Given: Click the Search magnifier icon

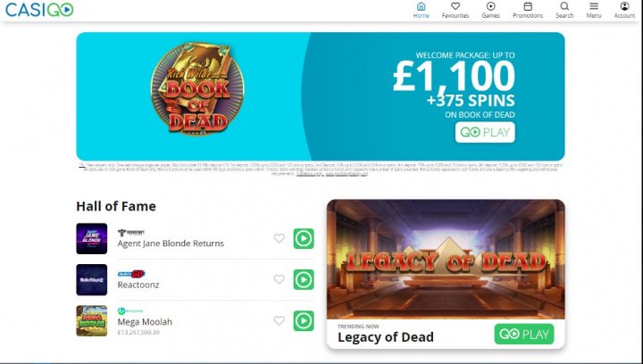Looking at the screenshot, I should (564, 6).
